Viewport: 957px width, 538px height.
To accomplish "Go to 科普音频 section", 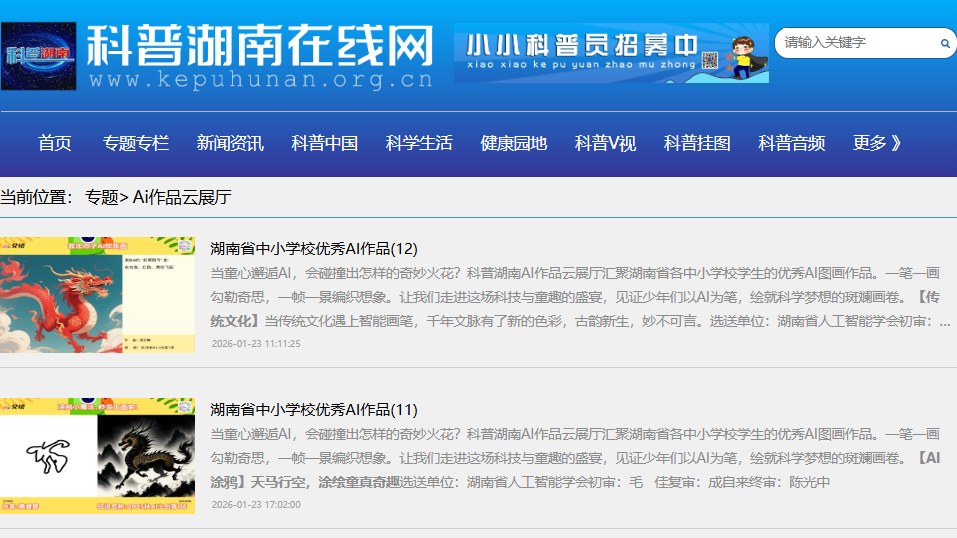I will [x=791, y=143].
